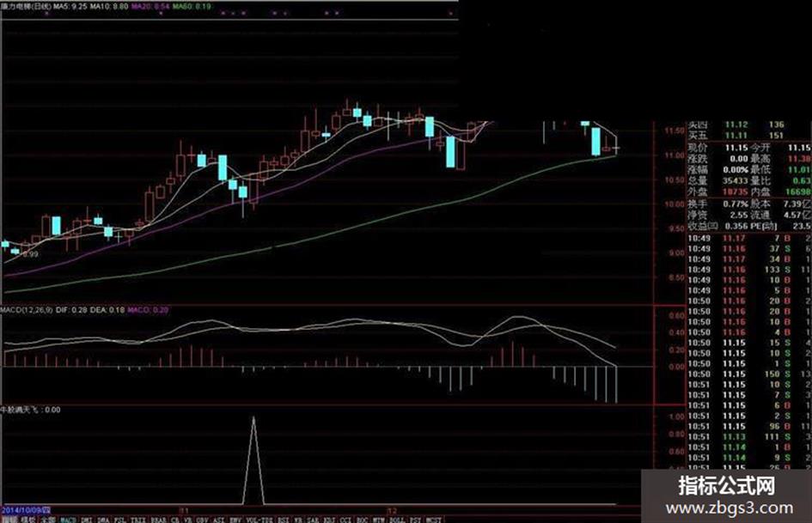Select the DMI indicator tab

click(87, 520)
